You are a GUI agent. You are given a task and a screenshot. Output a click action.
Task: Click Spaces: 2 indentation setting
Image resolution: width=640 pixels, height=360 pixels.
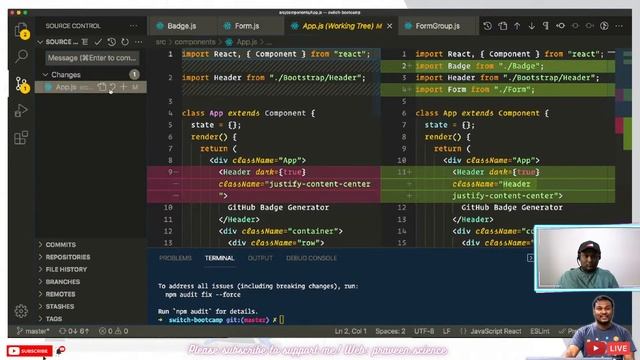[x=390, y=331]
